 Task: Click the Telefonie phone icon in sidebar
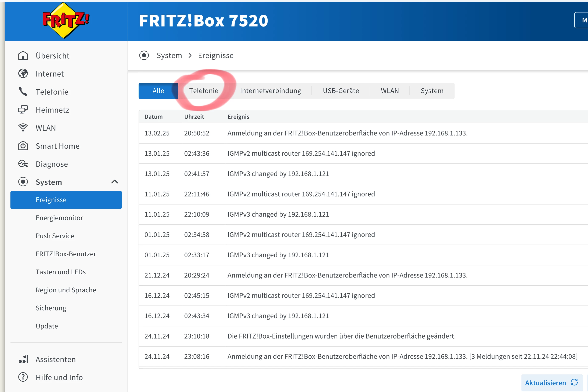(23, 92)
